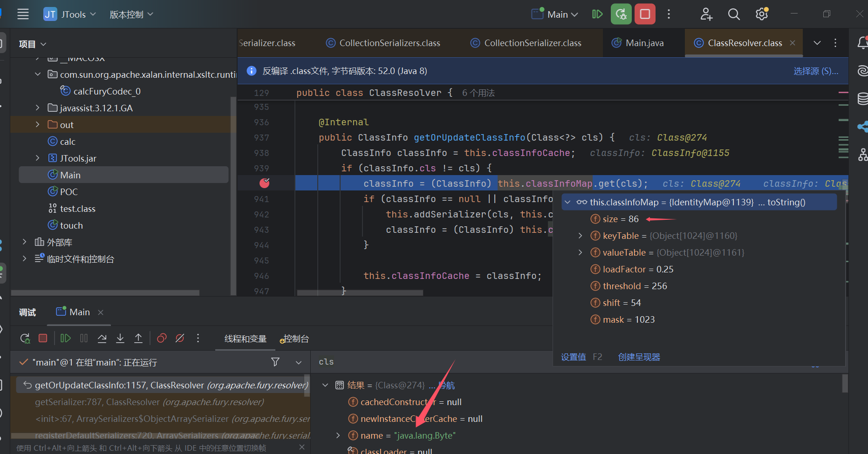Expand the out folder
This screenshot has width=868, height=454.
pos(38,125)
